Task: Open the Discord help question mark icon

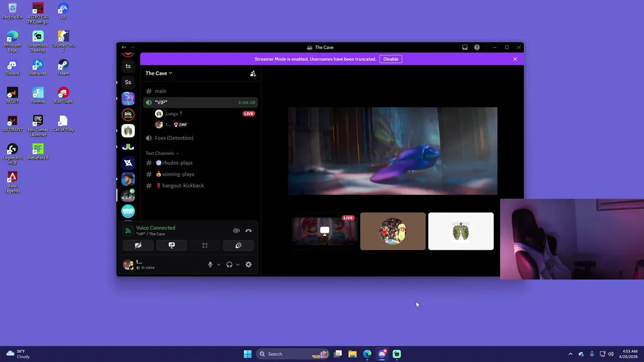Action: tap(477, 47)
